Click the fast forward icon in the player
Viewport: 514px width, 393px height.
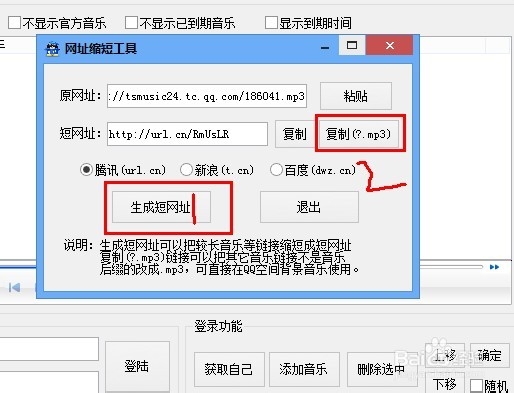(494, 267)
